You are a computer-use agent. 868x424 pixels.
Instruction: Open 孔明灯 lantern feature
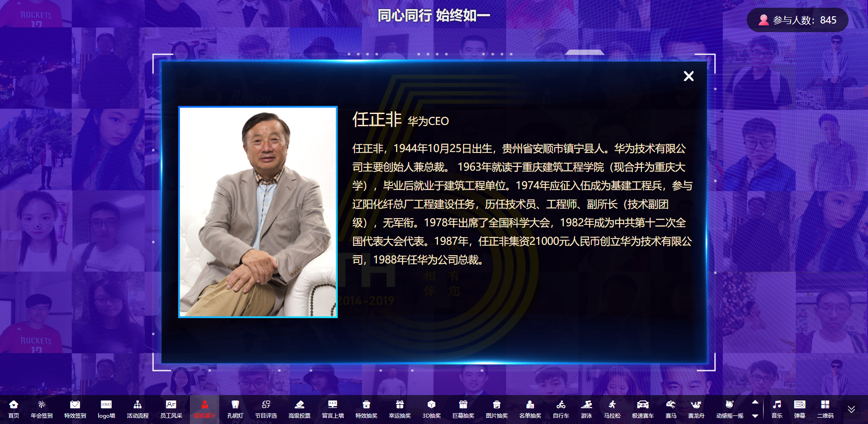235,409
